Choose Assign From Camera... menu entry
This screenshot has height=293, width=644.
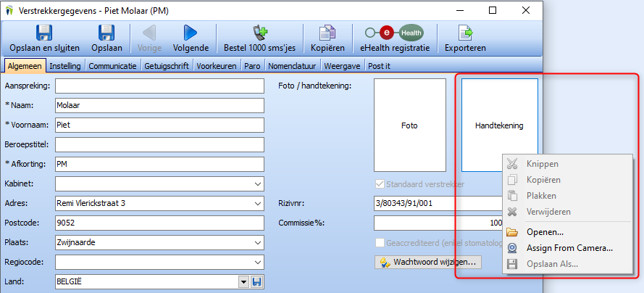569,248
